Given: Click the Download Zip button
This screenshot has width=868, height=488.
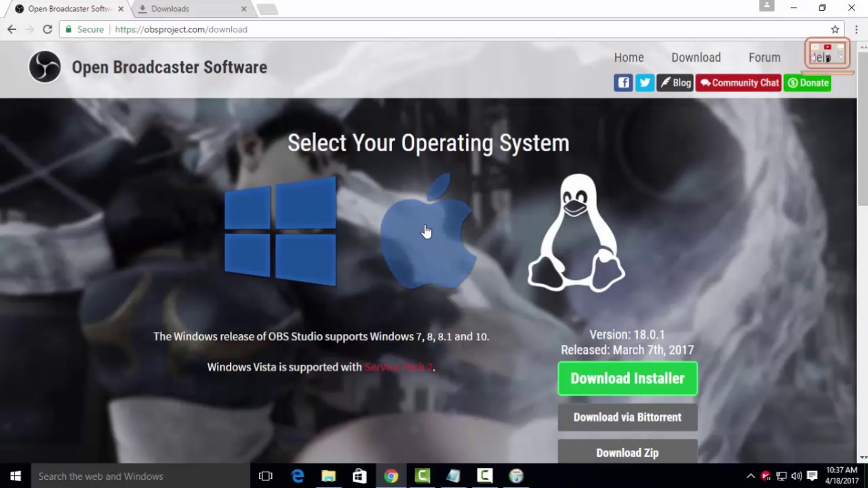Looking at the screenshot, I should click(x=627, y=452).
